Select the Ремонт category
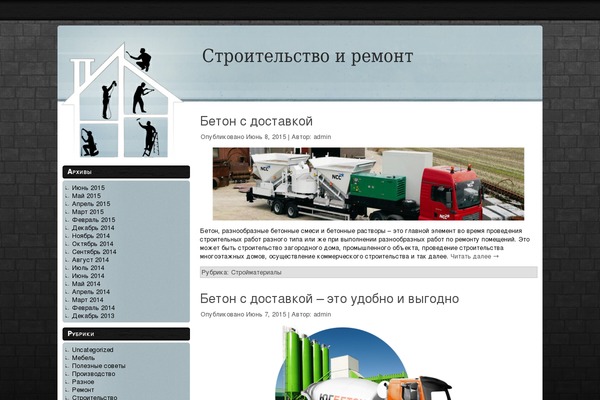The height and width of the screenshot is (400, 600). tap(83, 390)
